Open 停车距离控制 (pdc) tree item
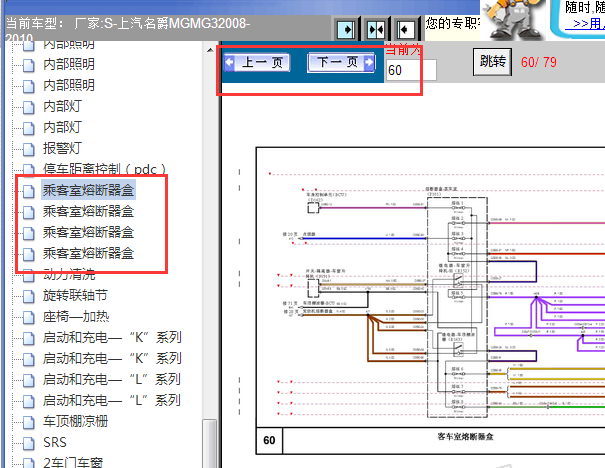This screenshot has width=605, height=468. [x=104, y=169]
